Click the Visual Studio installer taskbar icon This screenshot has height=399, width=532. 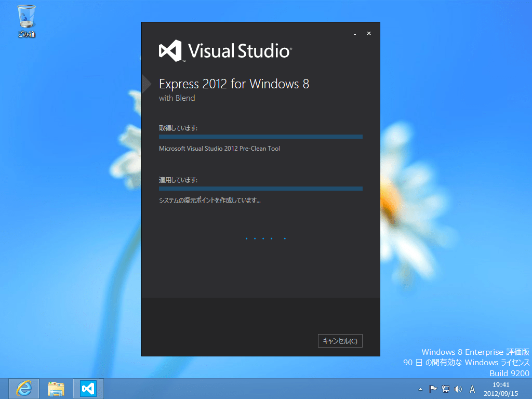point(88,389)
